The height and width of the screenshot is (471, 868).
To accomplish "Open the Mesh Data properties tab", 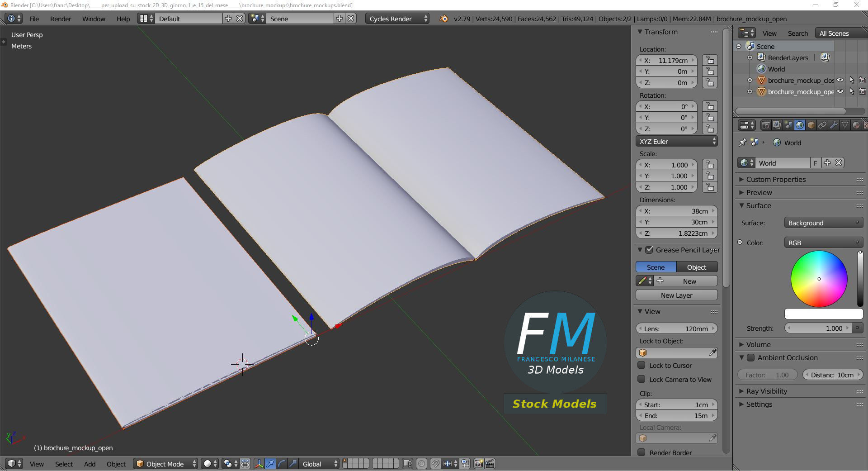I will [x=844, y=125].
